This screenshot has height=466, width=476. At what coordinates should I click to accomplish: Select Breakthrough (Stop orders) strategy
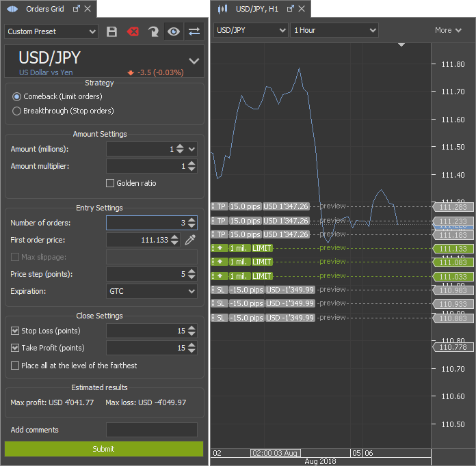(16, 111)
